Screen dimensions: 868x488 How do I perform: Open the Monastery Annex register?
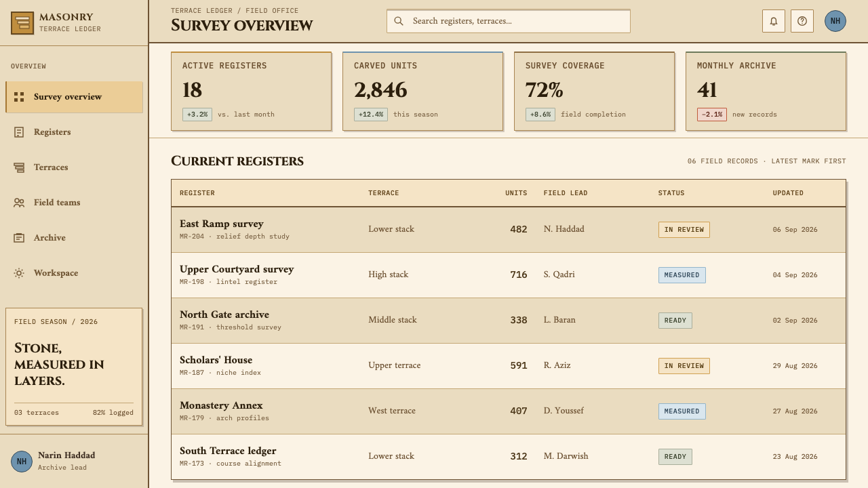click(x=509, y=411)
